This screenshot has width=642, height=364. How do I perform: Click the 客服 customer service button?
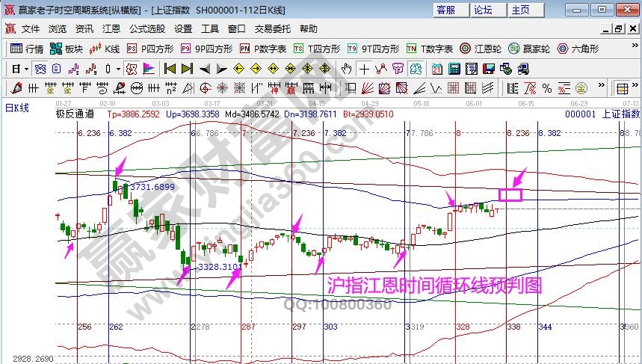(445, 10)
